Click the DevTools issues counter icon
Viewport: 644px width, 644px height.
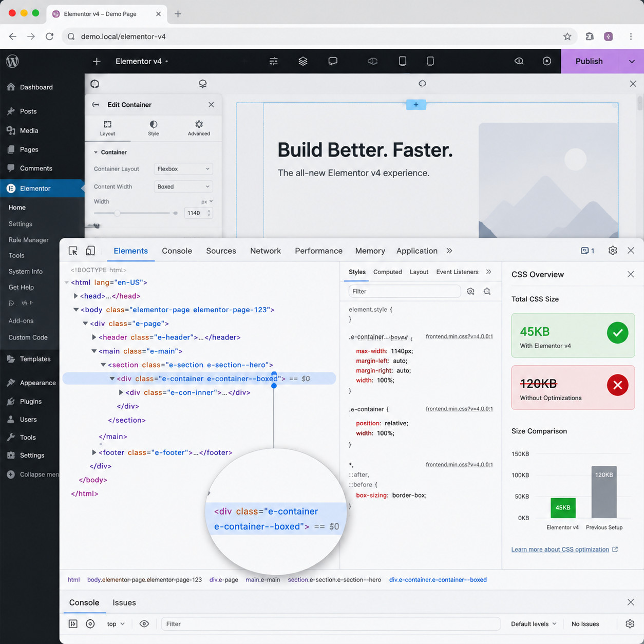588,251
